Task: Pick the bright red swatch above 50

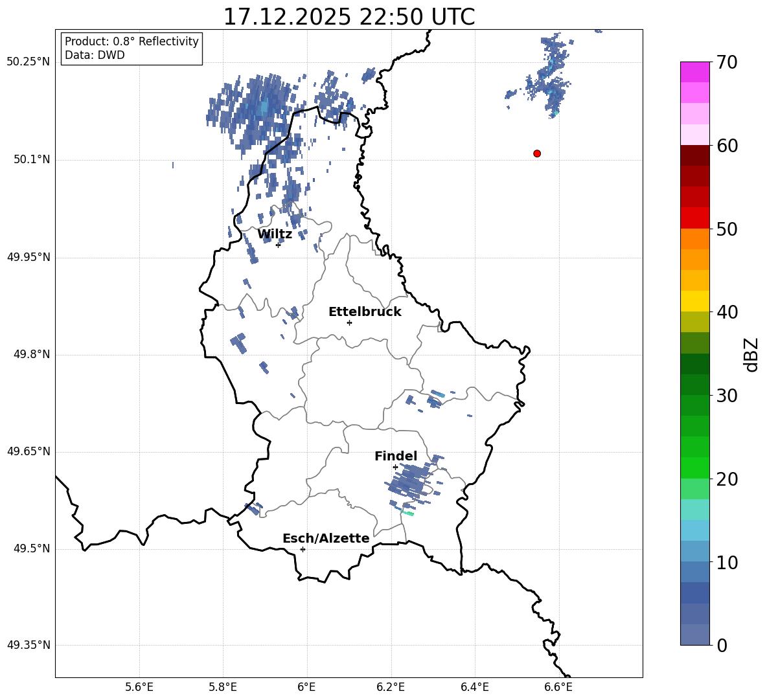Action: 695,218
